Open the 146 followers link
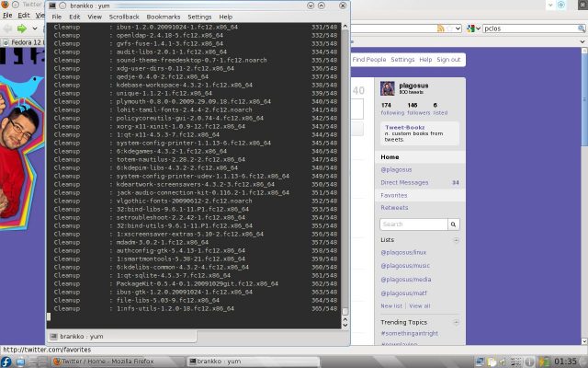 tap(418, 109)
